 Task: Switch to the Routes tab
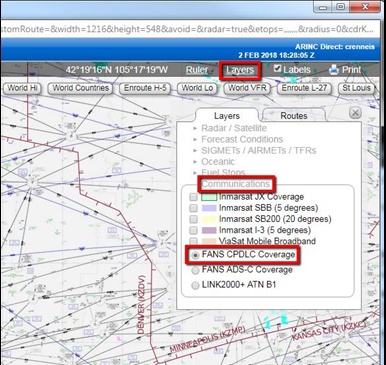coord(294,116)
